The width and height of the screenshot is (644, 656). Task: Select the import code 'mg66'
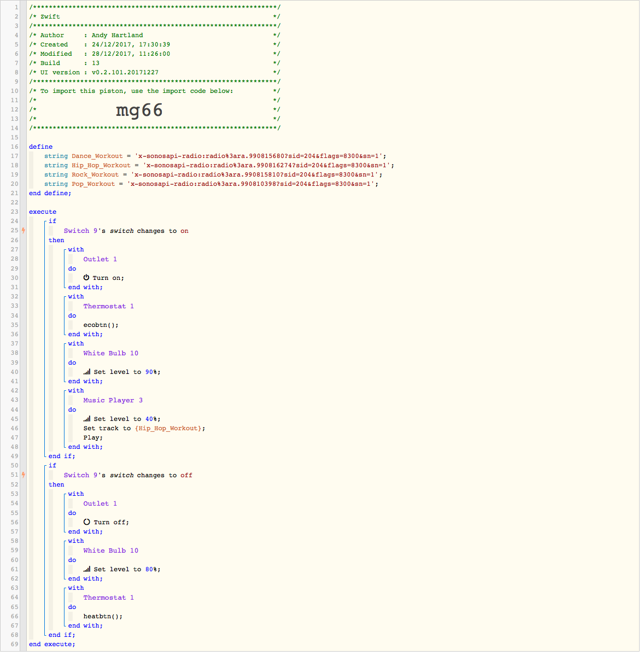click(139, 110)
